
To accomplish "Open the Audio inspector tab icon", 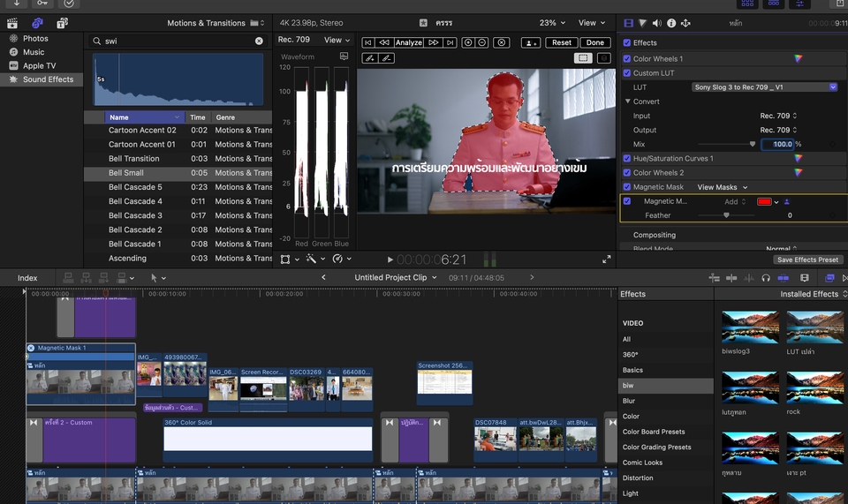I will tap(656, 23).
